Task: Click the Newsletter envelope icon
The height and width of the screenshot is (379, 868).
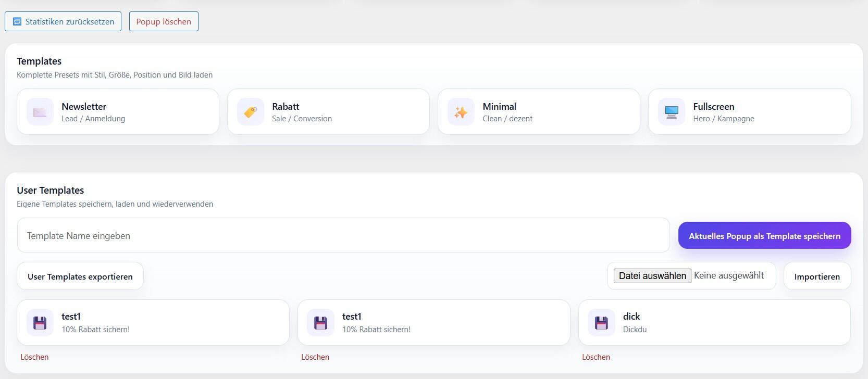Action: pyautogui.click(x=40, y=112)
